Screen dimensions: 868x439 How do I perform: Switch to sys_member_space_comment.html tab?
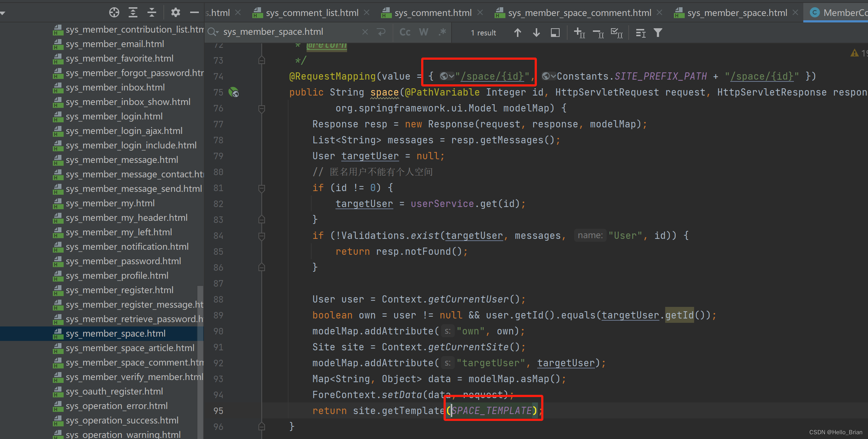(x=578, y=12)
